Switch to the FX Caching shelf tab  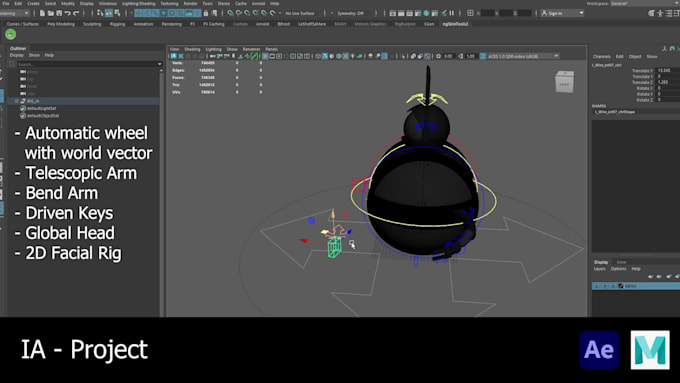[214, 24]
